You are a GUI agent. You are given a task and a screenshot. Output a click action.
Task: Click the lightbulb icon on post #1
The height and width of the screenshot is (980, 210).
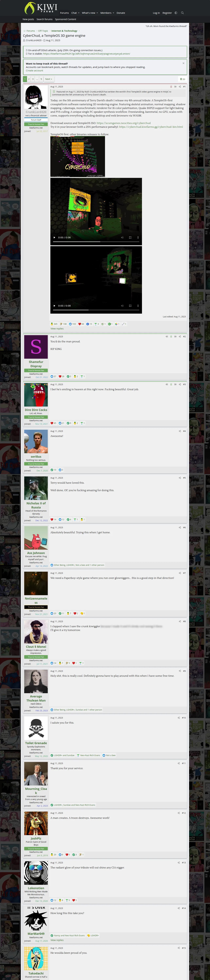(171, 87)
